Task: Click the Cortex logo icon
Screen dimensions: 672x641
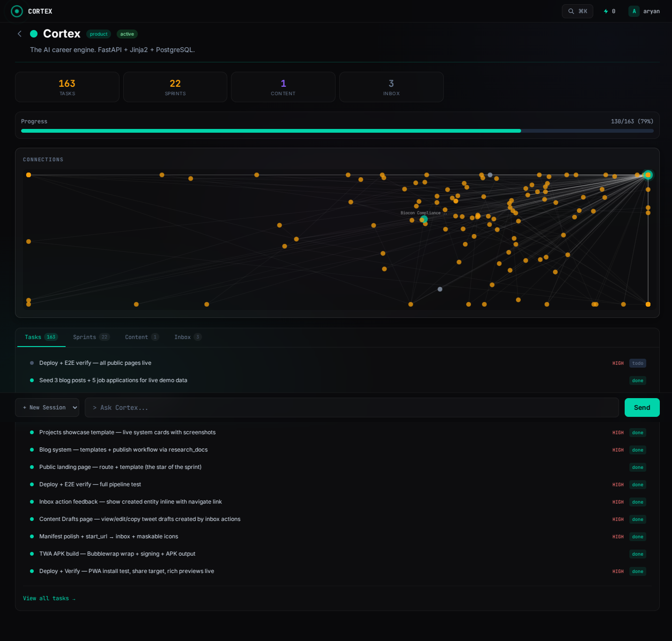Action: pos(17,11)
